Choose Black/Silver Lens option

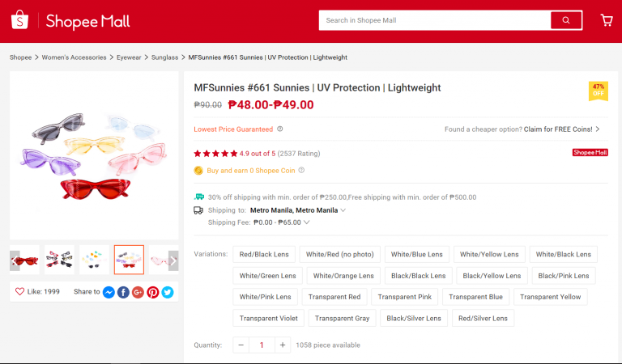click(x=414, y=318)
